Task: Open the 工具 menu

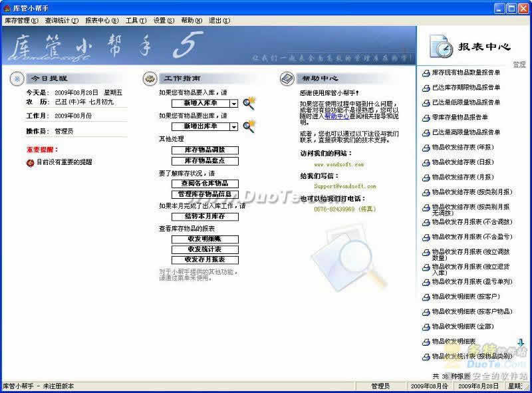Action: [136, 21]
